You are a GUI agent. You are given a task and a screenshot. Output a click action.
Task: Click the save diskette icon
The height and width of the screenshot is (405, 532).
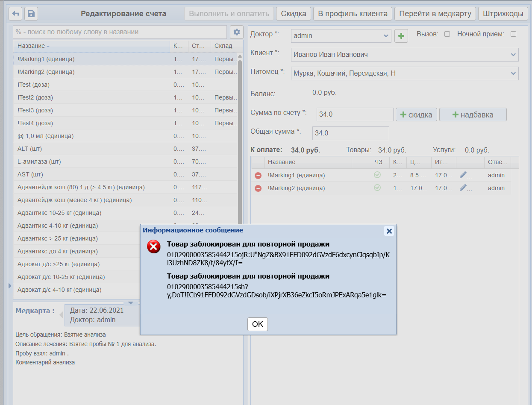click(x=31, y=14)
